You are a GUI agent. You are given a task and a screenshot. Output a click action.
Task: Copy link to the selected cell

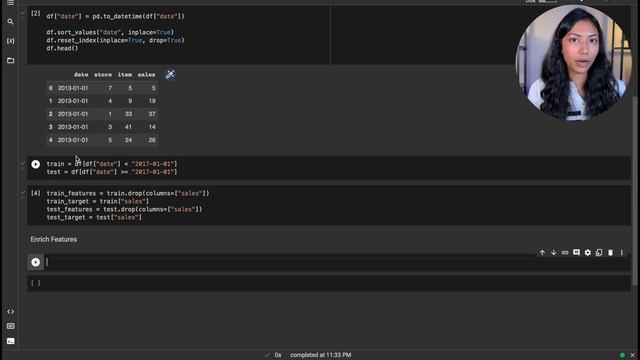pyautogui.click(x=565, y=253)
